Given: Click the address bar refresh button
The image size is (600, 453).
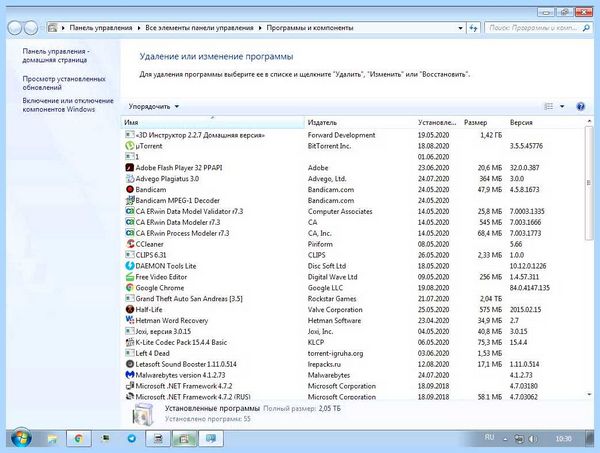Looking at the screenshot, I should coord(473,28).
